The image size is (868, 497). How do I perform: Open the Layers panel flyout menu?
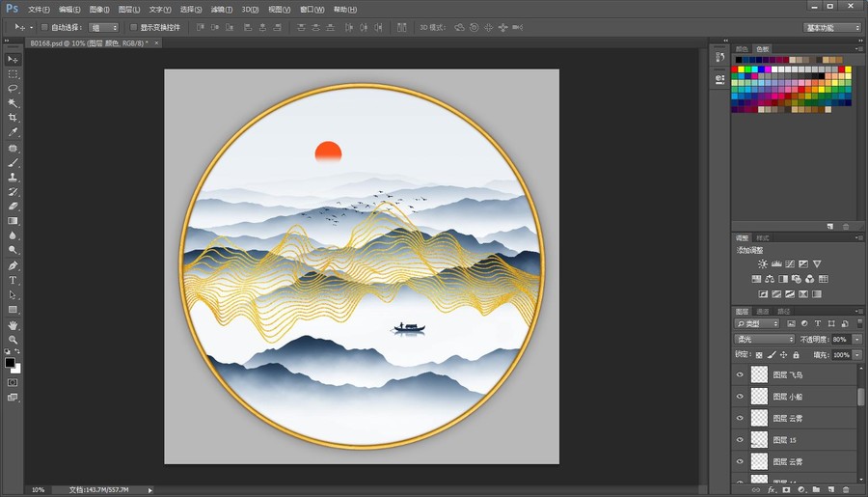click(x=858, y=312)
